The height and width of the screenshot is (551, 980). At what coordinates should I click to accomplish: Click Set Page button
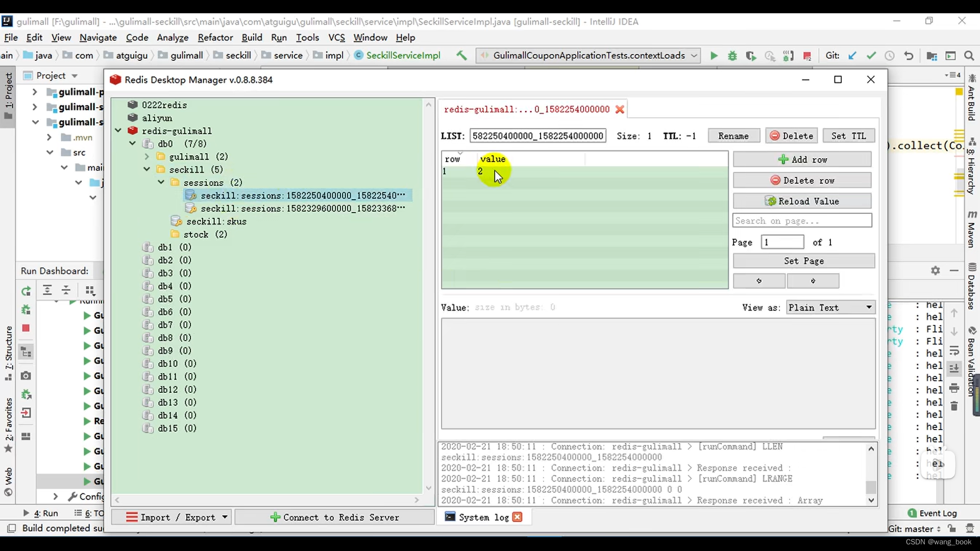pyautogui.click(x=804, y=261)
